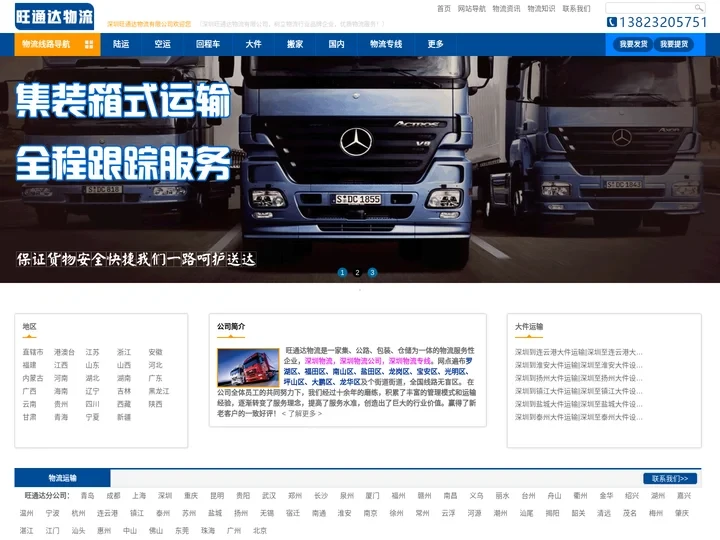
Task: Open the 重庆 branch link
Action: coord(191,495)
